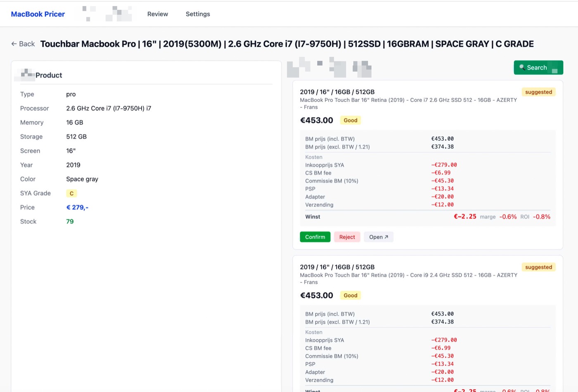578x392 pixels.
Task: Click the Good condition badge of first listing
Action: pos(350,120)
